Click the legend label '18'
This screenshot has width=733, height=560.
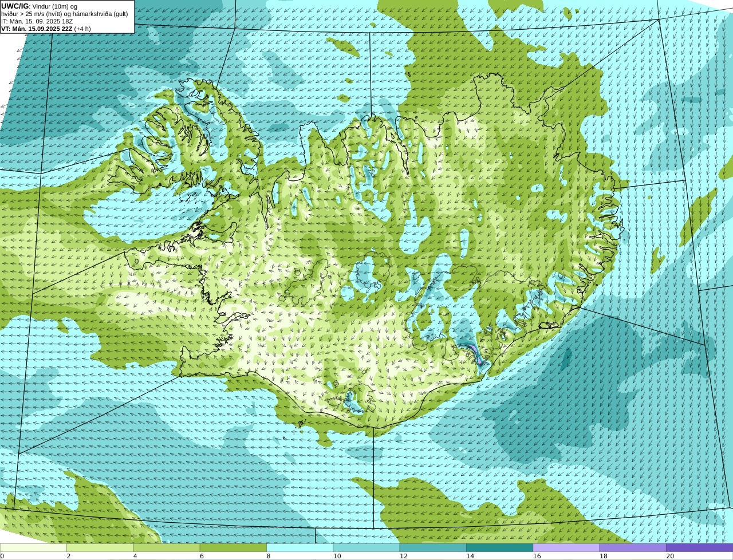[x=604, y=556]
